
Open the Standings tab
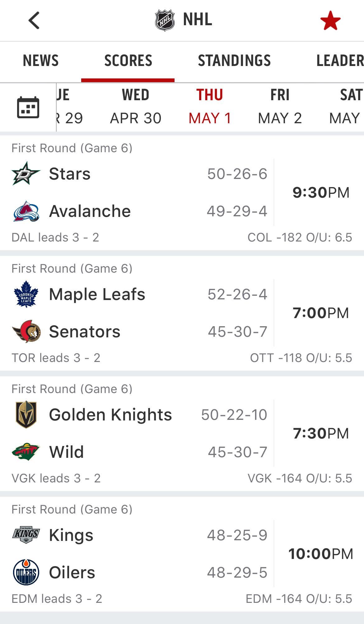pos(234,60)
